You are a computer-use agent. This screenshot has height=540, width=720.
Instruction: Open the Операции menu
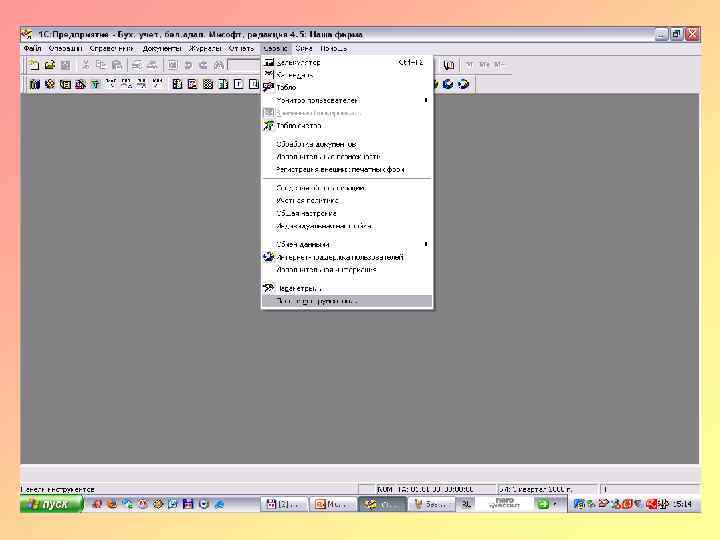coord(65,48)
